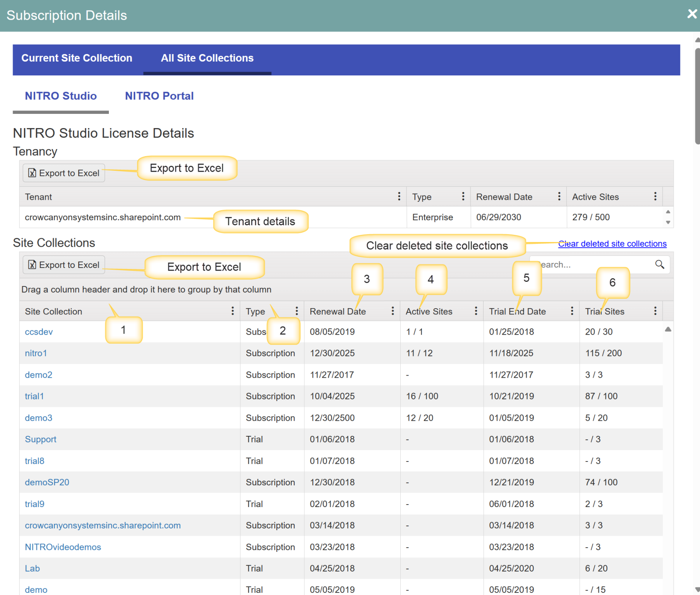Open the Tenant column options menu
This screenshot has height=595, width=700.
[399, 196]
